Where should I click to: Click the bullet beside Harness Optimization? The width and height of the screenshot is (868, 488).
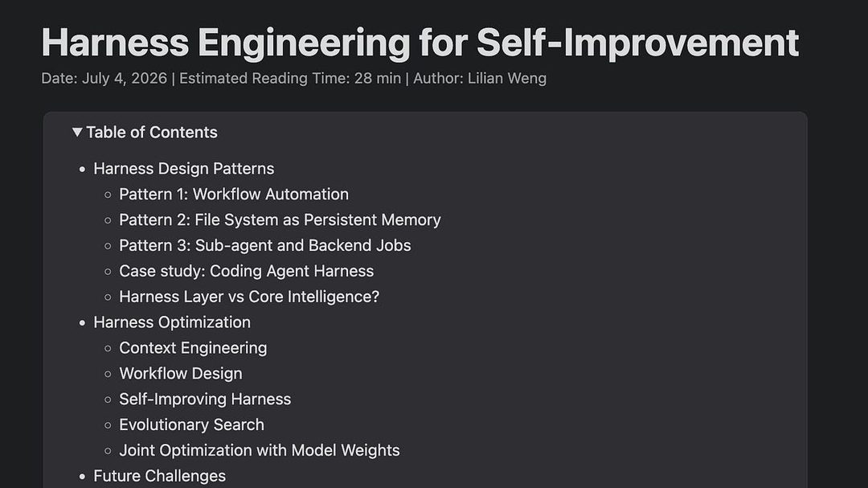click(x=83, y=323)
